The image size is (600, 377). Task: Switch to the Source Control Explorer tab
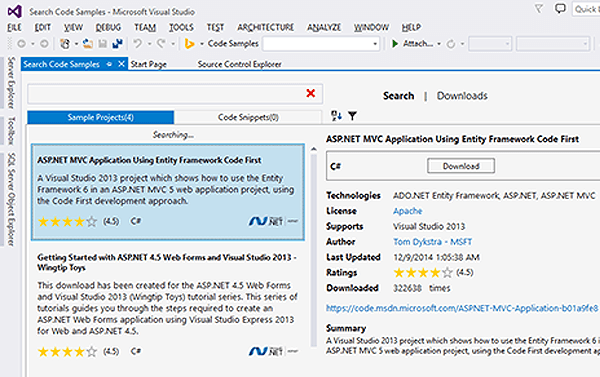[240, 64]
